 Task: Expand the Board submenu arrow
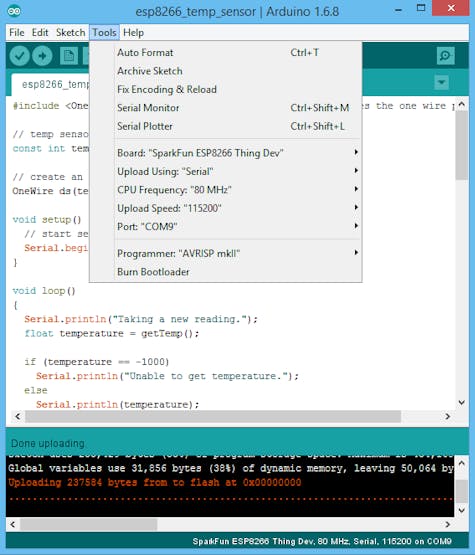[x=356, y=152]
